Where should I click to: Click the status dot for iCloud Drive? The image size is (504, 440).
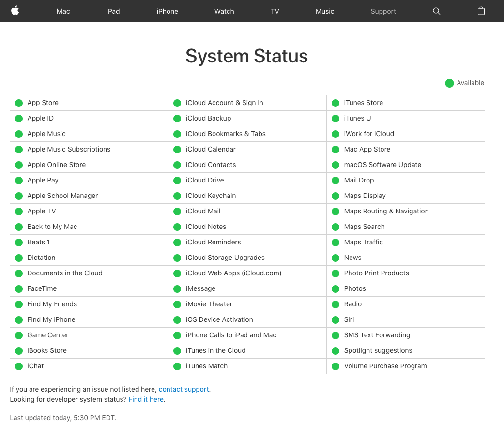pyautogui.click(x=177, y=181)
